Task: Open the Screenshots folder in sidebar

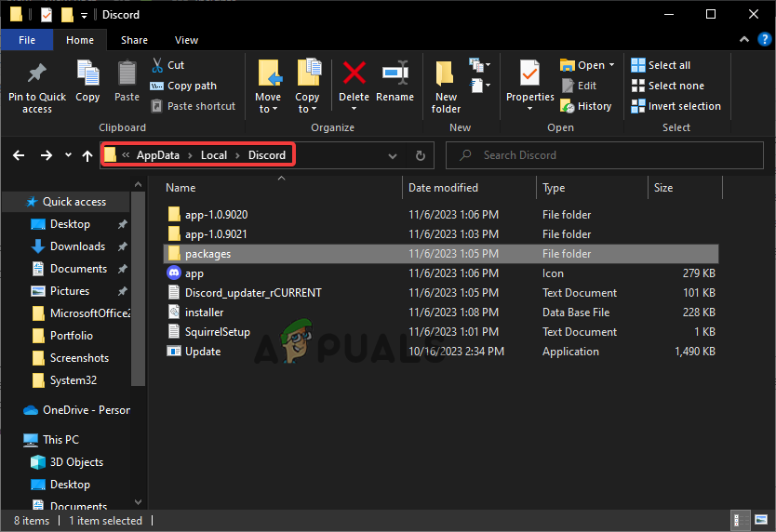Action: (79, 358)
